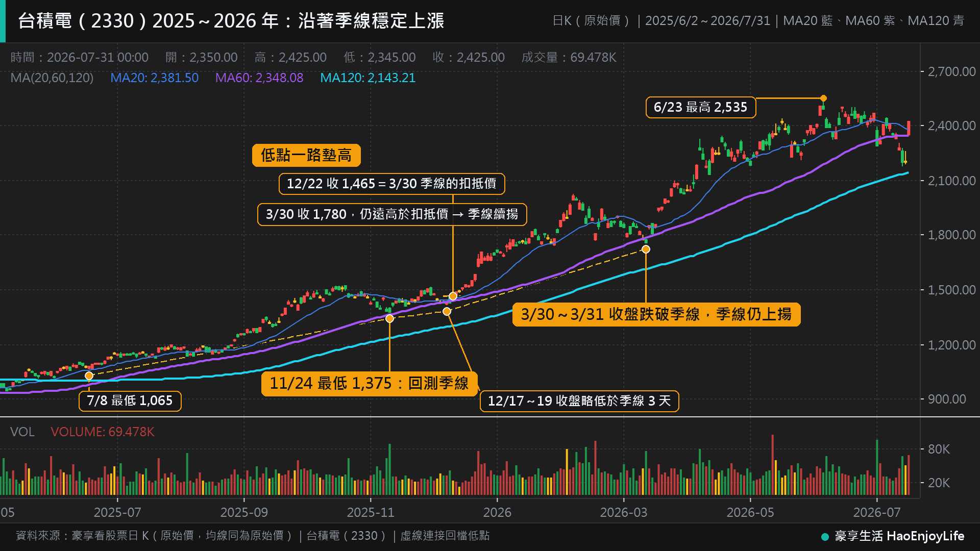Screen dimensions: 980x551
Task: Click the 豪享生活 HaoEnjoyLife brand text
Action: [899, 536]
